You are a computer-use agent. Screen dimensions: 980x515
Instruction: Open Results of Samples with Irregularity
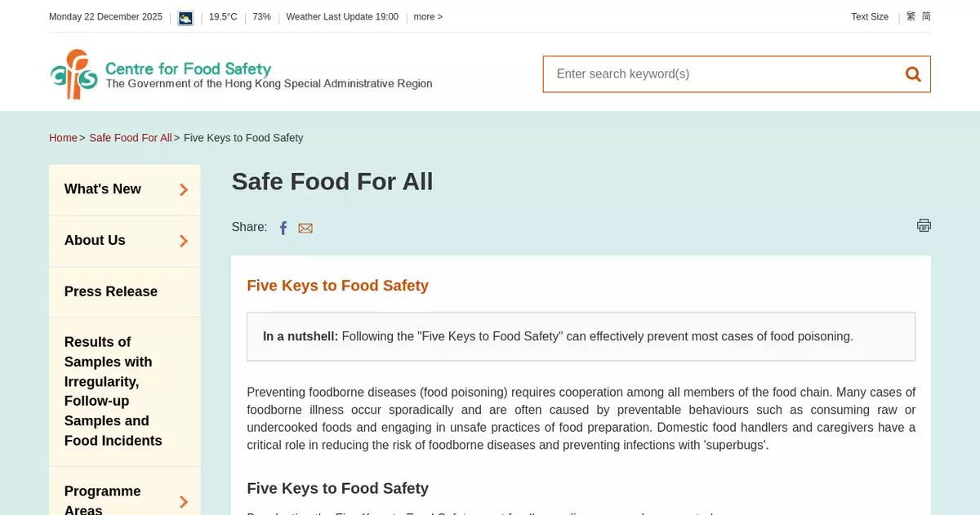click(114, 392)
